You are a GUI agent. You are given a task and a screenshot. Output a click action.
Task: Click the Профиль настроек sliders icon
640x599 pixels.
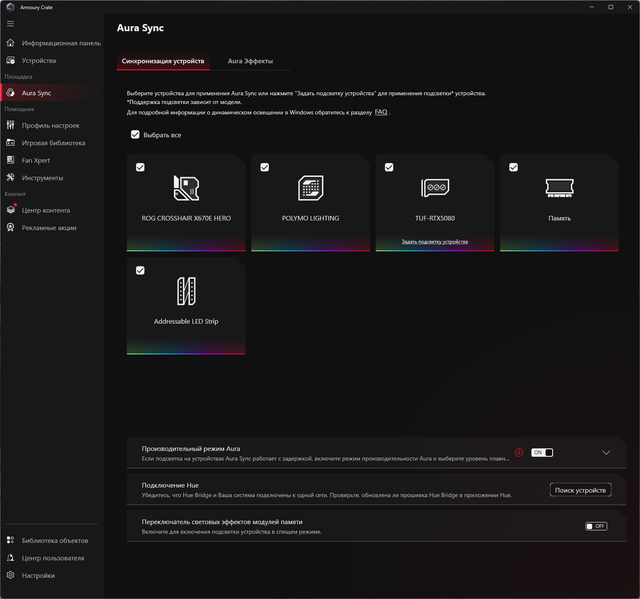[11, 125]
